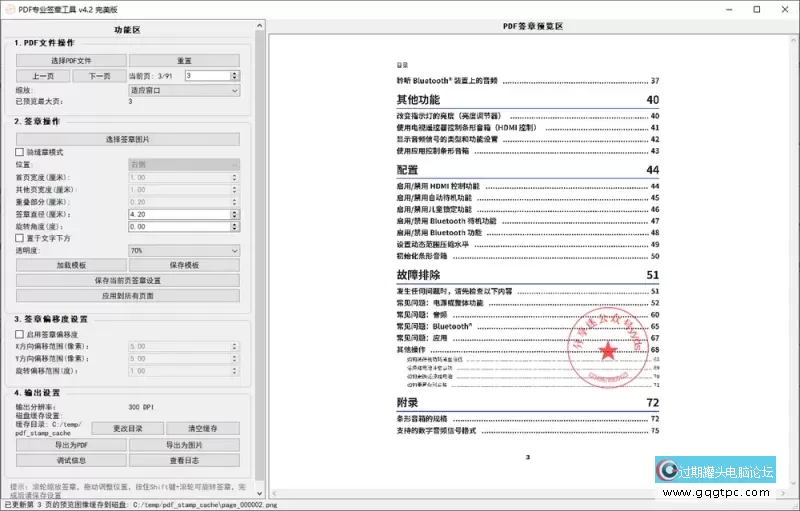Click the current page number spinner arrows
This screenshot has height=511, width=800.
pyautogui.click(x=235, y=75)
